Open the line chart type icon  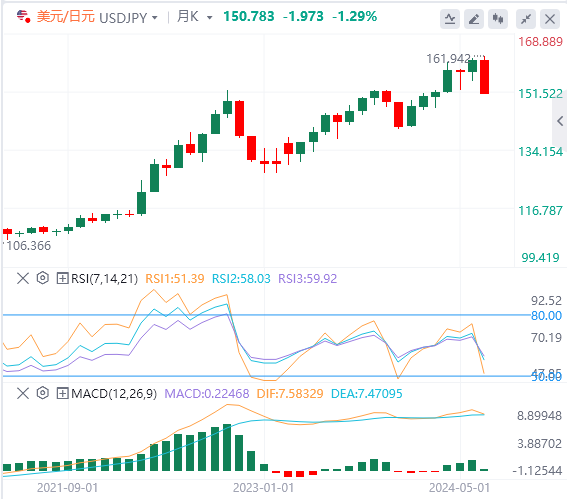(x=450, y=19)
